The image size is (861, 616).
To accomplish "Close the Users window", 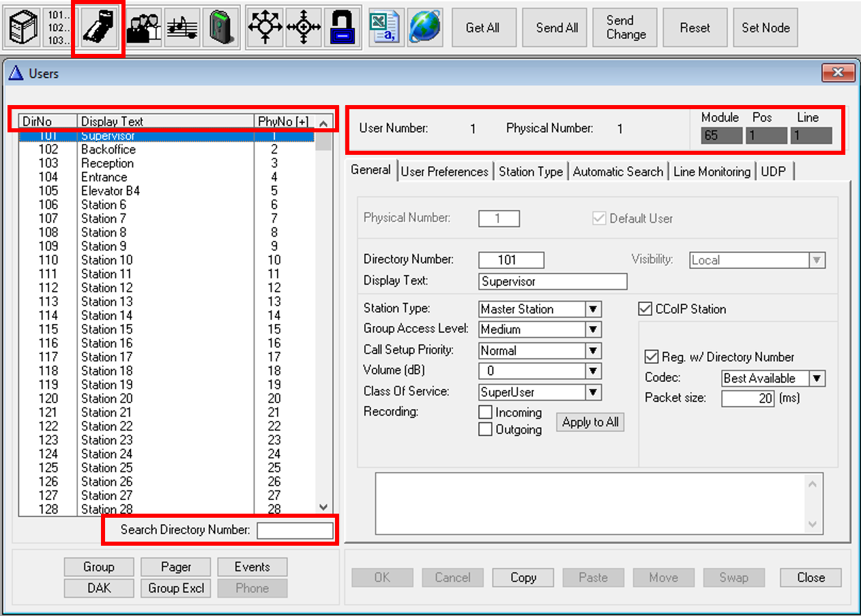I will tap(838, 73).
